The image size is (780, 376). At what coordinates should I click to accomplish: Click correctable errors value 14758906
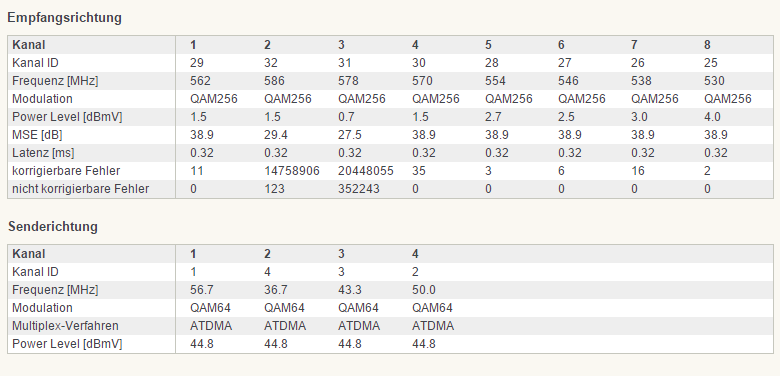point(292,171)
